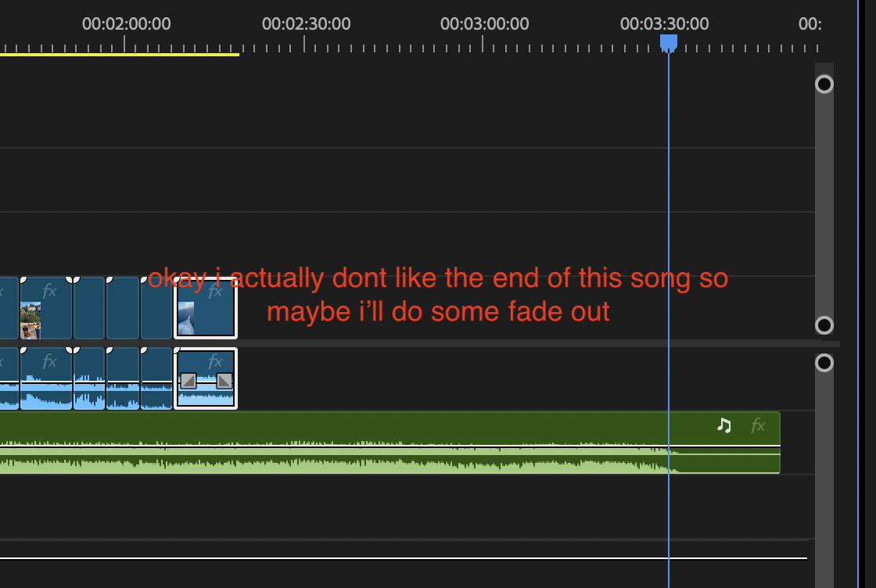Click the fx badge on green music clip
Image resolution: width=876 pixels, height=588 pixels.
pos(757,425)
